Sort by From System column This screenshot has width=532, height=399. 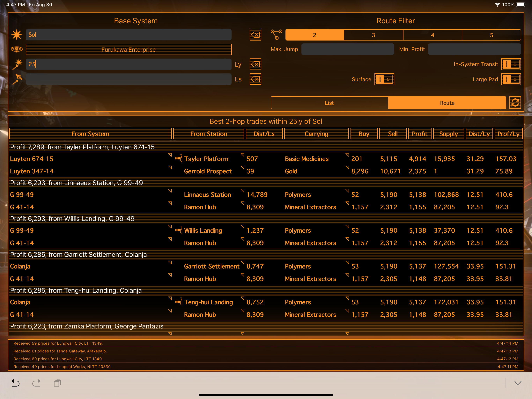coord(90,134)
